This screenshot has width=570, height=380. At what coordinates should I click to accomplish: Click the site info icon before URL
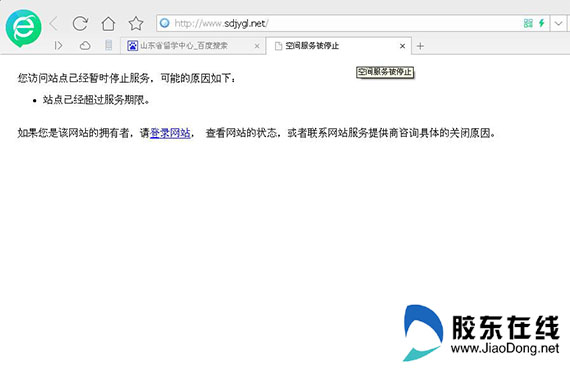(x=165, y=23)
